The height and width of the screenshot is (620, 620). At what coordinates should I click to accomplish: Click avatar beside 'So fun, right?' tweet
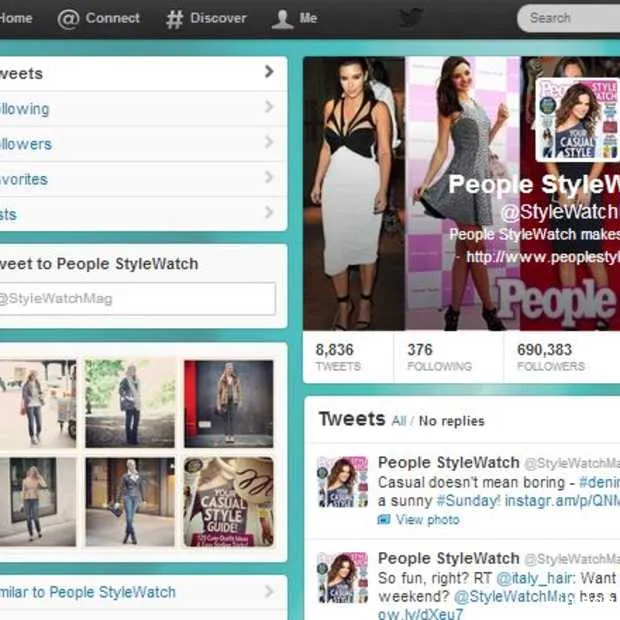(x=342, y=578)
